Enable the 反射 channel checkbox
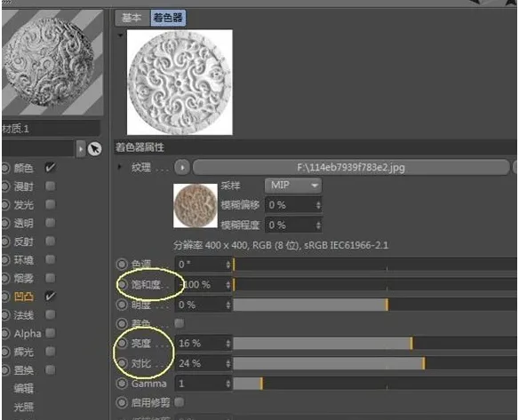 [x=50, y=242]
